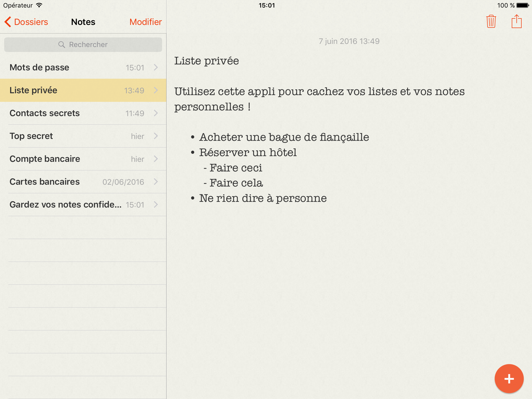Open the Gardez vos notes confide... note
This screenshot has height=399, width=532.
(65, 205)
